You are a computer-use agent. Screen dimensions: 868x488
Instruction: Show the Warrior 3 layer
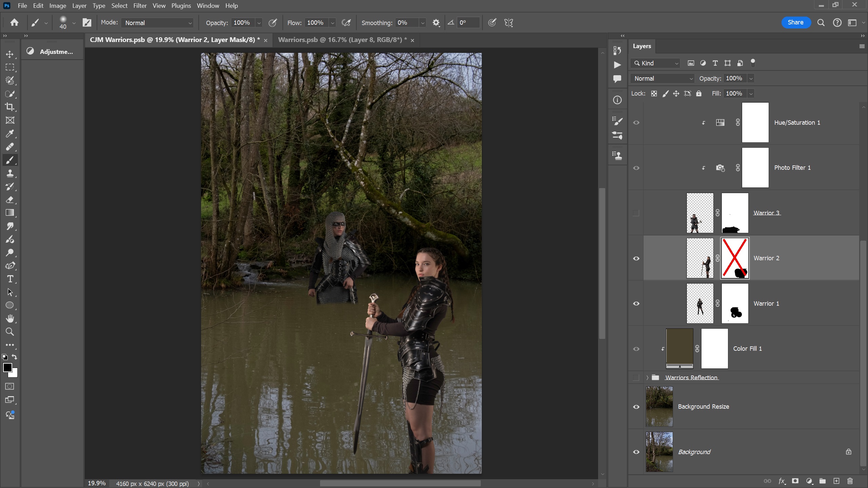coord(636,213)
